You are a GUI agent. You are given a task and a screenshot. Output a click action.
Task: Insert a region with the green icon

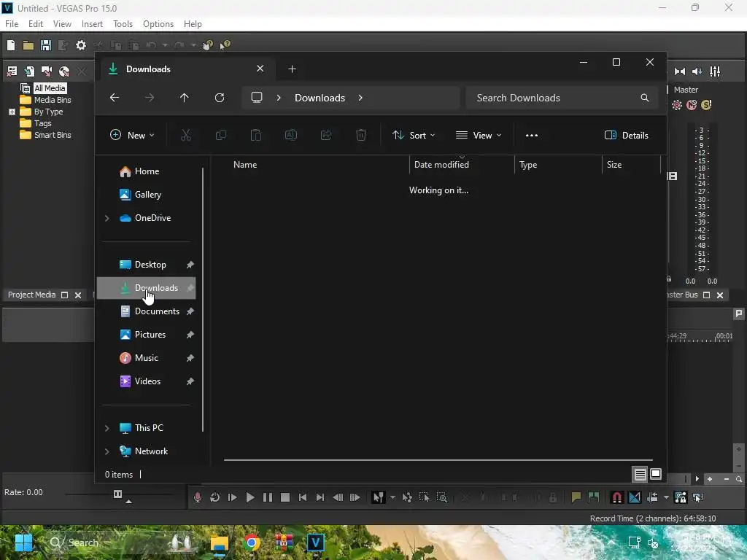594,497
